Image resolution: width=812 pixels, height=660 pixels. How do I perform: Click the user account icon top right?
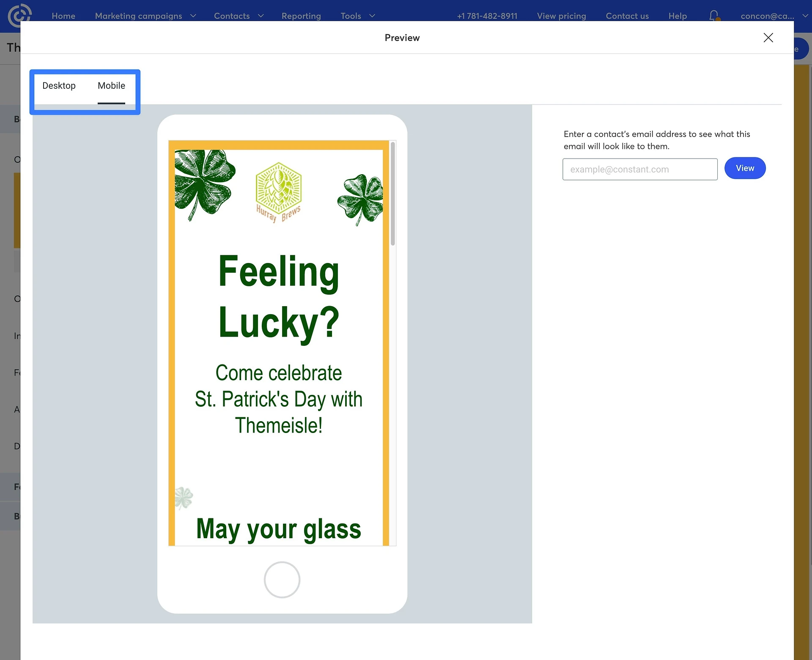[x=768, y=15]
